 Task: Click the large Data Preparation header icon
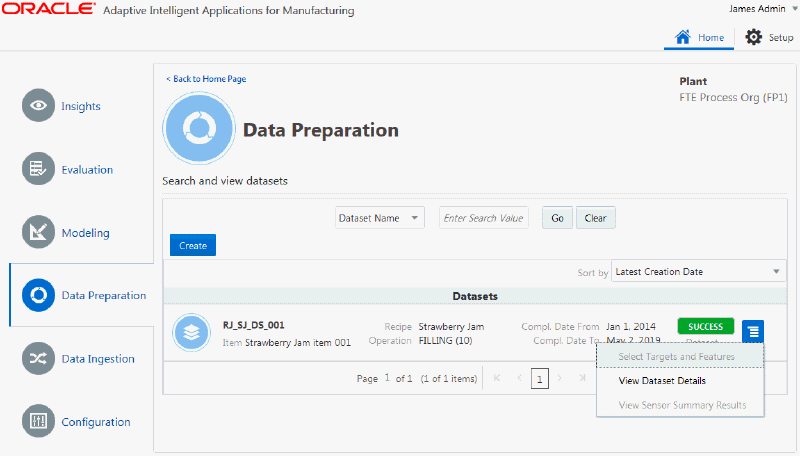(x=199, y=129)
